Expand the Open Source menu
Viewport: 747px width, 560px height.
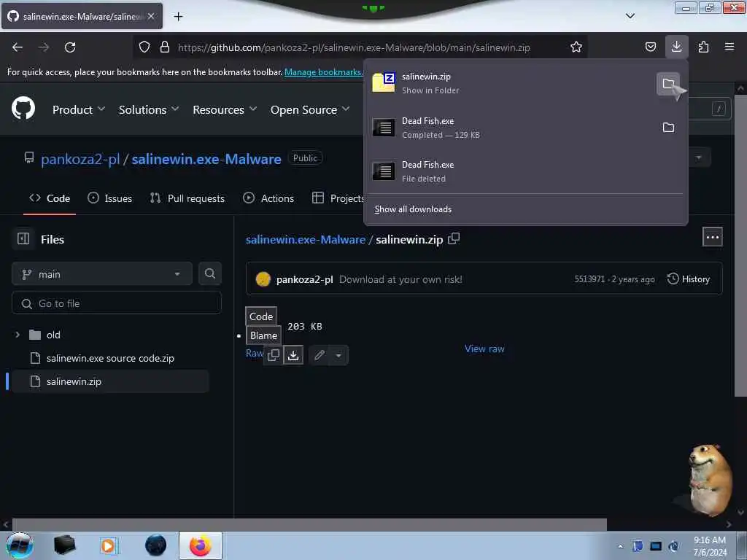pos(309,109)
